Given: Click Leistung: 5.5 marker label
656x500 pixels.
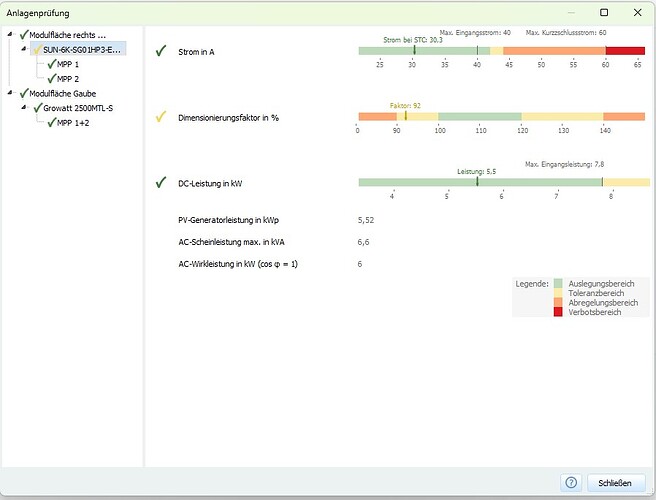Looking at the screenshot, I should tap(477, 172).
